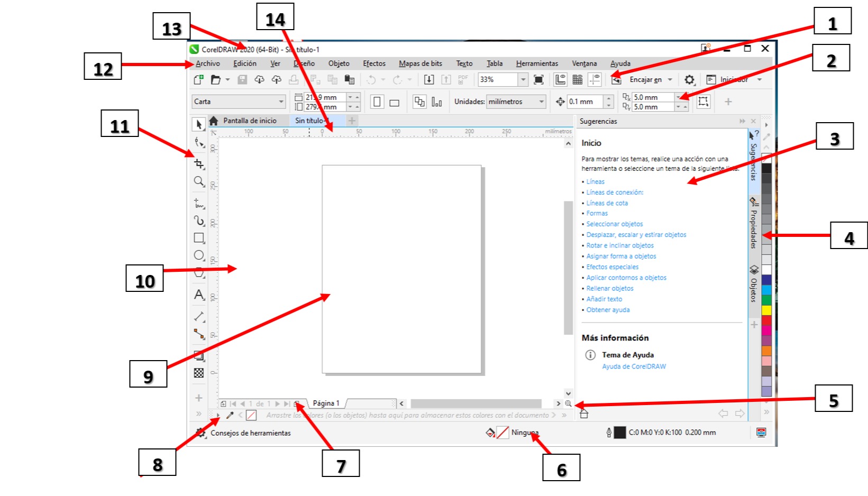868x496 pixels.
Task: Select the Artistic Media tool
Action: tap(199, 221)
